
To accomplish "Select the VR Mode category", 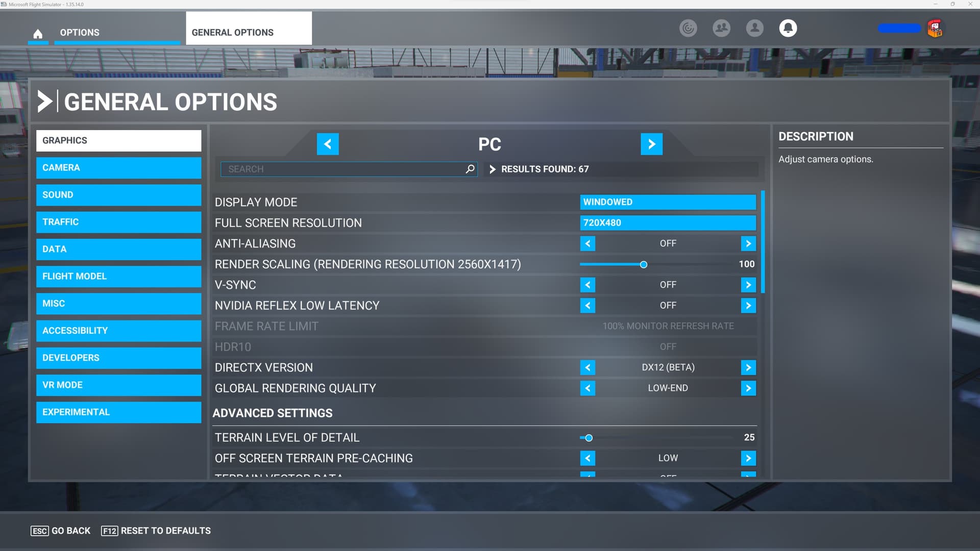I will (x=118, y=385).
